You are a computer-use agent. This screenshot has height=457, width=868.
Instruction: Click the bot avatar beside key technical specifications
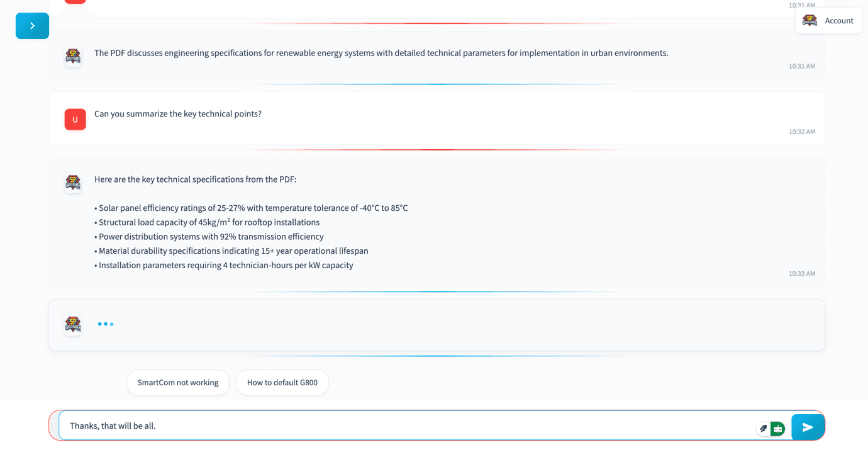click(73, 183)
